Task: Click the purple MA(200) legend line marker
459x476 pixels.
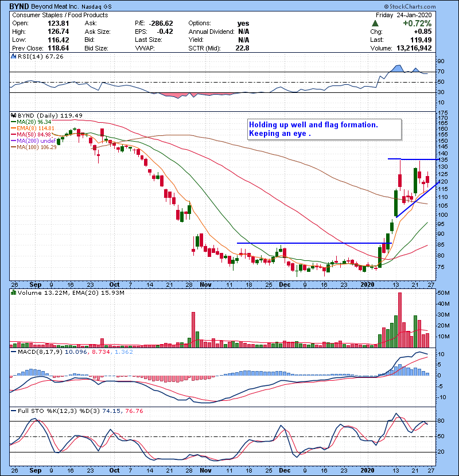Action: [x=14, y=141]
